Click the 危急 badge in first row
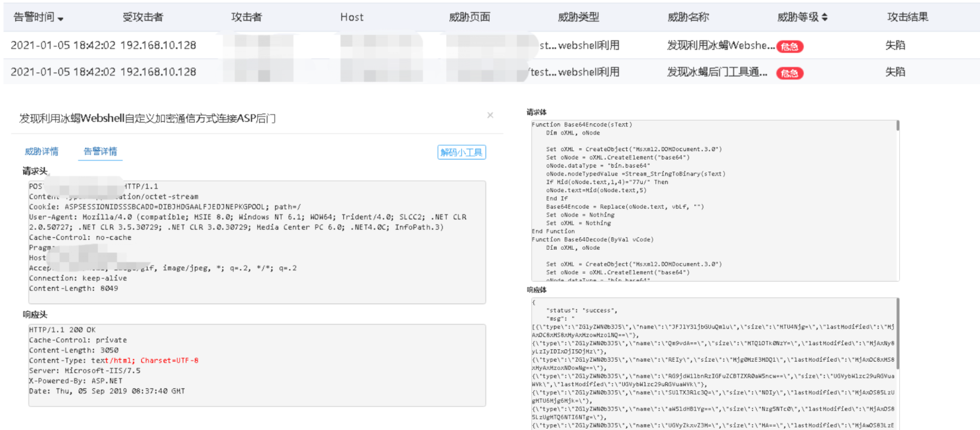Image resolution: width=980 pixels, height=430 pixels. (x=789, y=46)
